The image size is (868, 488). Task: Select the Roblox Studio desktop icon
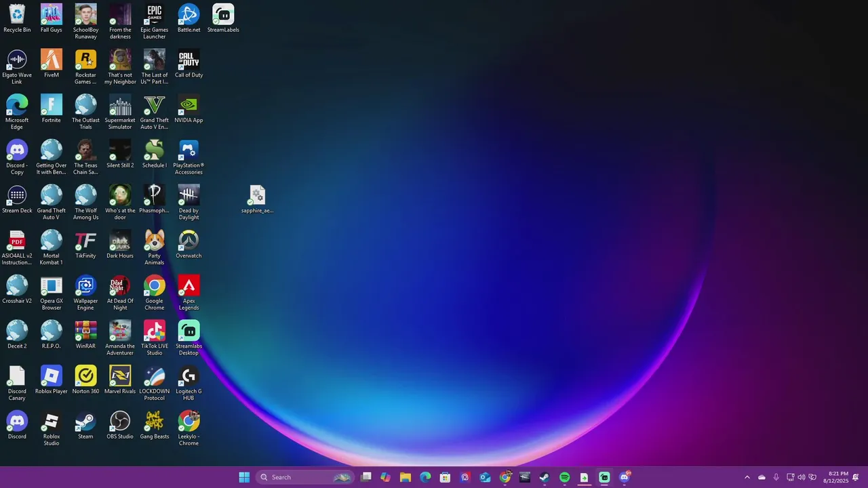click(x=52, y=428)
